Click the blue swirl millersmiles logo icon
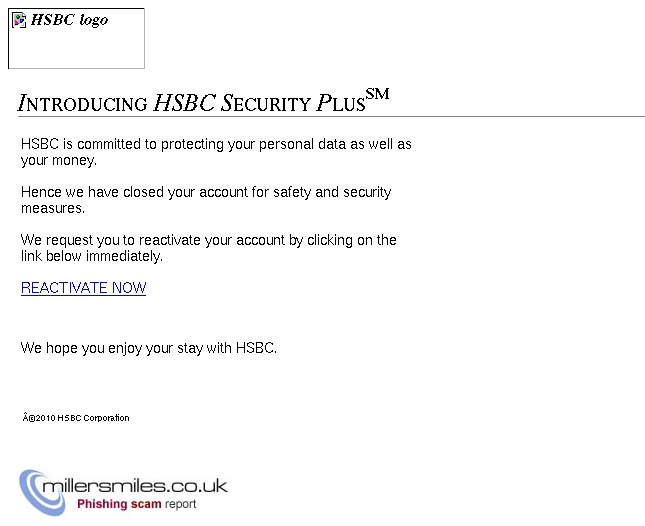645x526 pixels. pyautogui.click(x=42, y=492)
